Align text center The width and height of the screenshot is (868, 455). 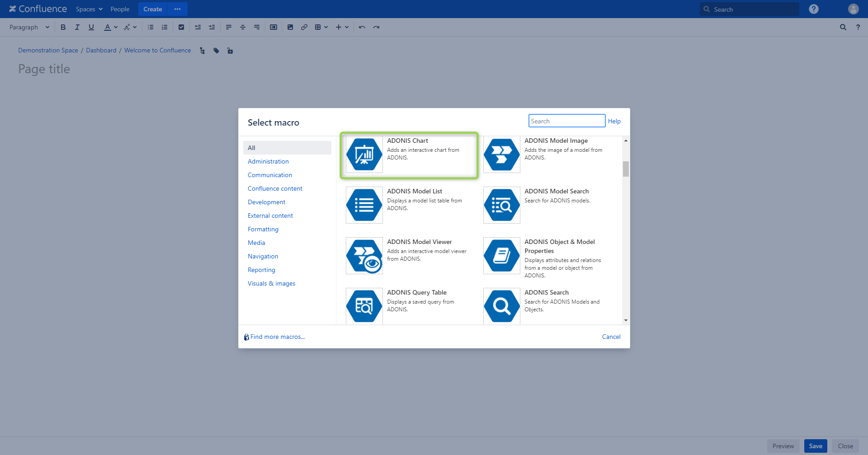tap(243, 27)
